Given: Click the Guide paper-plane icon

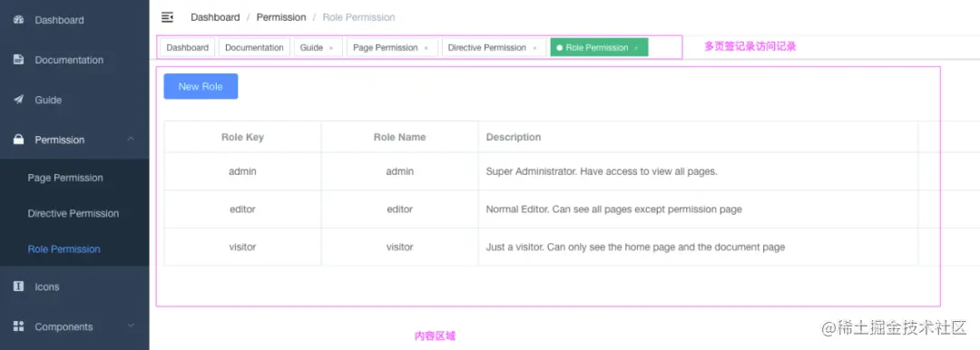Looking at the screenshot, I should 19,100.
